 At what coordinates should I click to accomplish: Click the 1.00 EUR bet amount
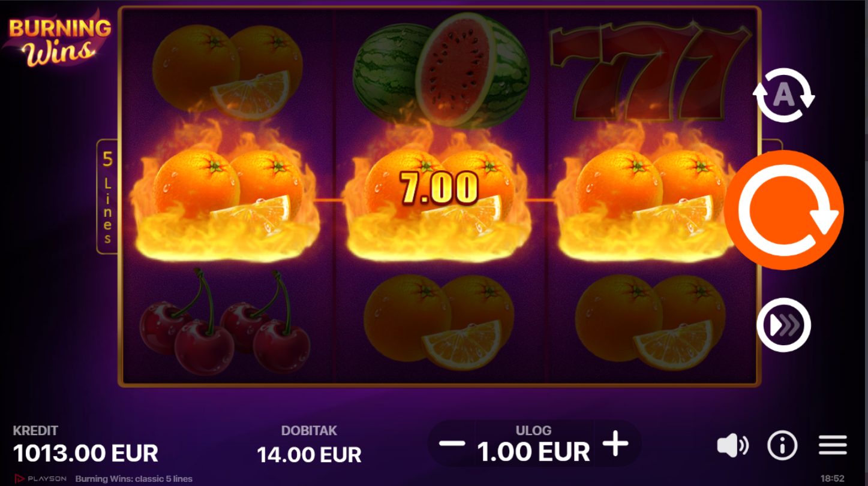[533, 451]
